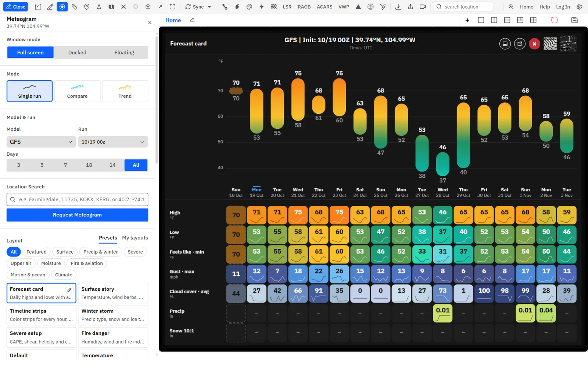Open the lightning bolt layer
588x368 pixels.
[x=261, y=7]
